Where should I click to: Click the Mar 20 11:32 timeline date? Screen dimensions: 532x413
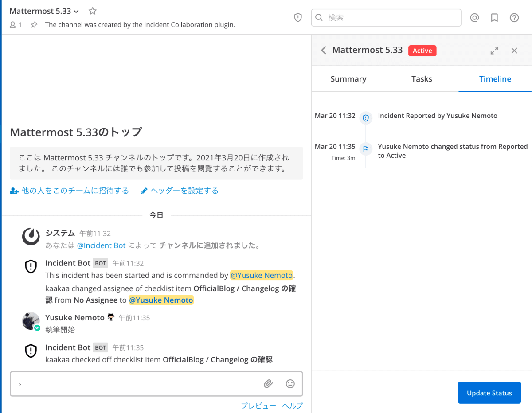click(x=335, y=116)
